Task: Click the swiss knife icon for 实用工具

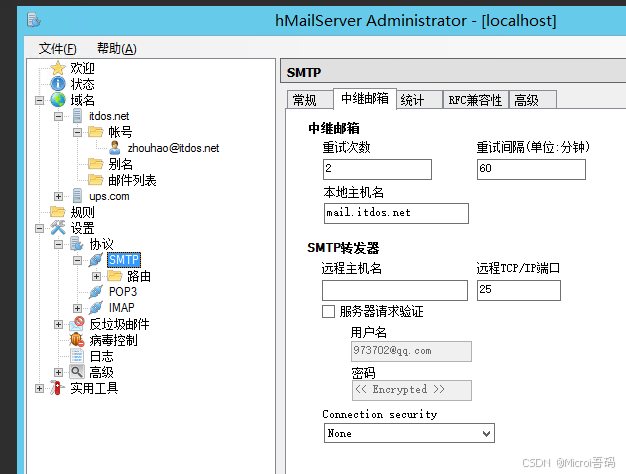Action: tap(57, 388)
